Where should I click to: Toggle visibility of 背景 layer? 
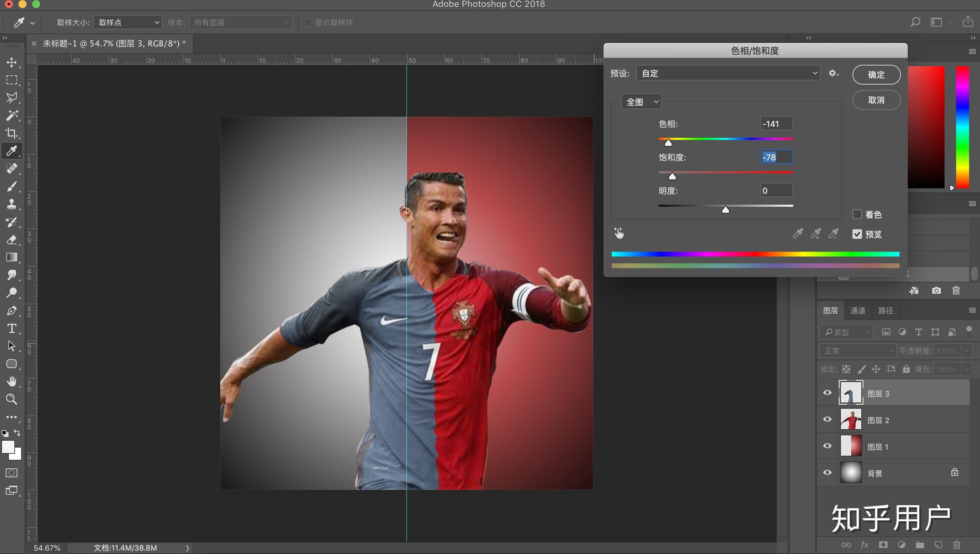pos(828,472)
